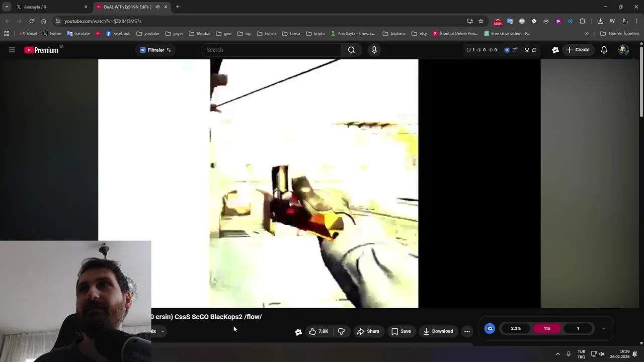Expand the vidIQ stats bar chevron
644x362 pixels.
(604, 328)
